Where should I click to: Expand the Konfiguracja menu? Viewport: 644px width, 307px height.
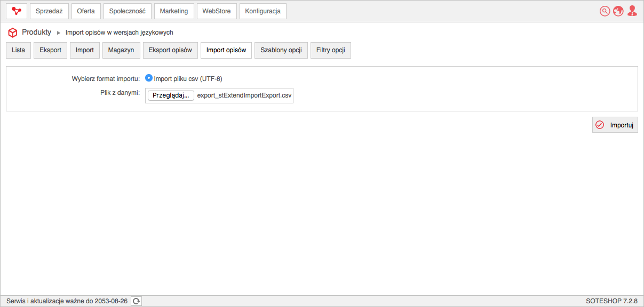pos(263,11)
